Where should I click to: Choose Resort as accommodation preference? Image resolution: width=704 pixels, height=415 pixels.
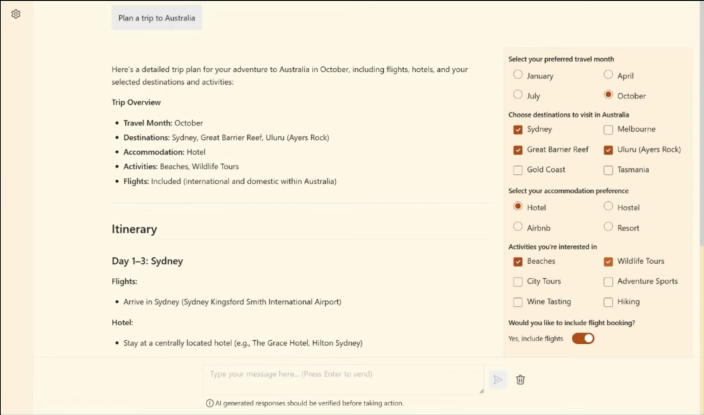pyautogui.click(x=609, y=227)
